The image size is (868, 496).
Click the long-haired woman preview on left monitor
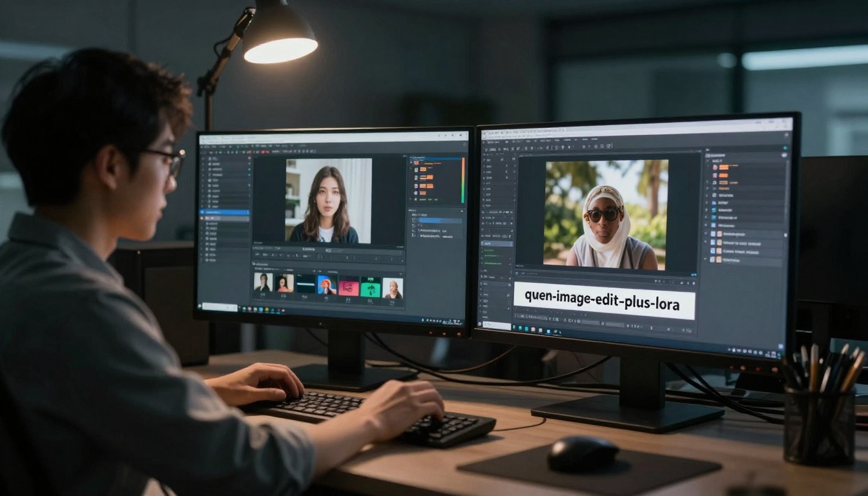point(329,201)
